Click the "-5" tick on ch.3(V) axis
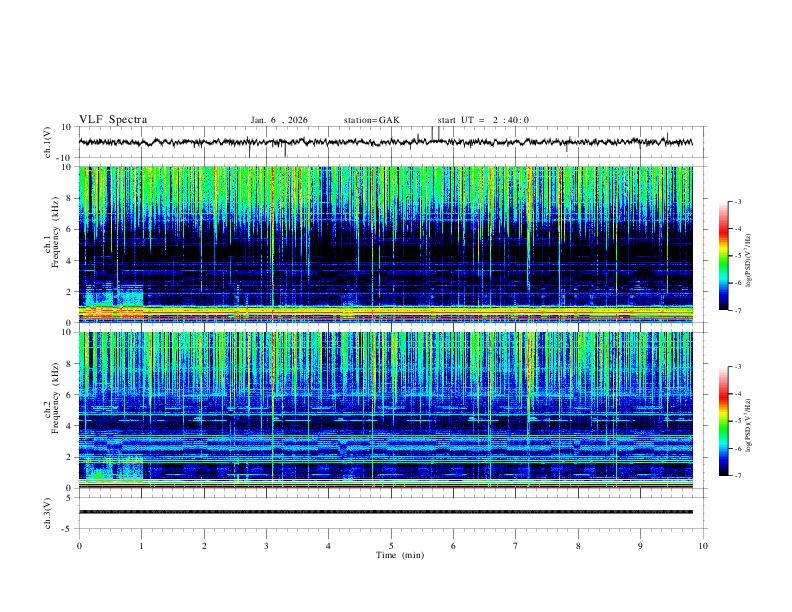792x612 pixels. 68,529
